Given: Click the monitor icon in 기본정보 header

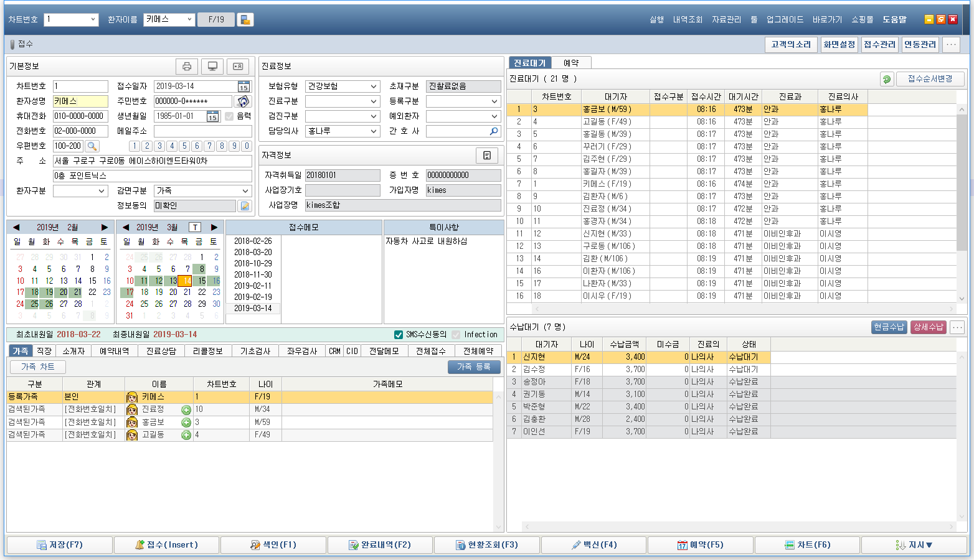Looking at the screenshot, I should coord(212,67).
